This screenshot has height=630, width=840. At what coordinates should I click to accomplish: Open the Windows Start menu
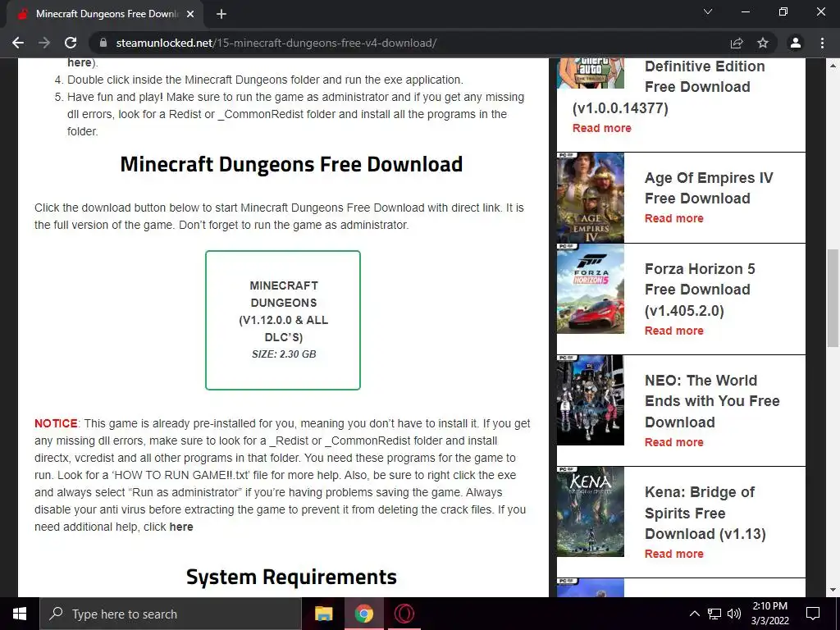(20, 614)
